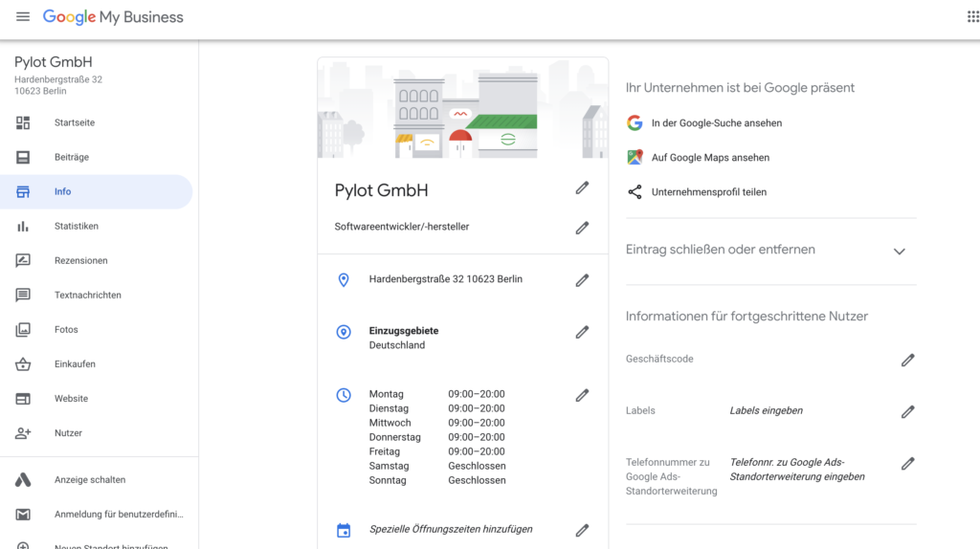This screenshot has height=549, width=980.
Task: Click the Startseite dashboard icon
Action: 23,123
